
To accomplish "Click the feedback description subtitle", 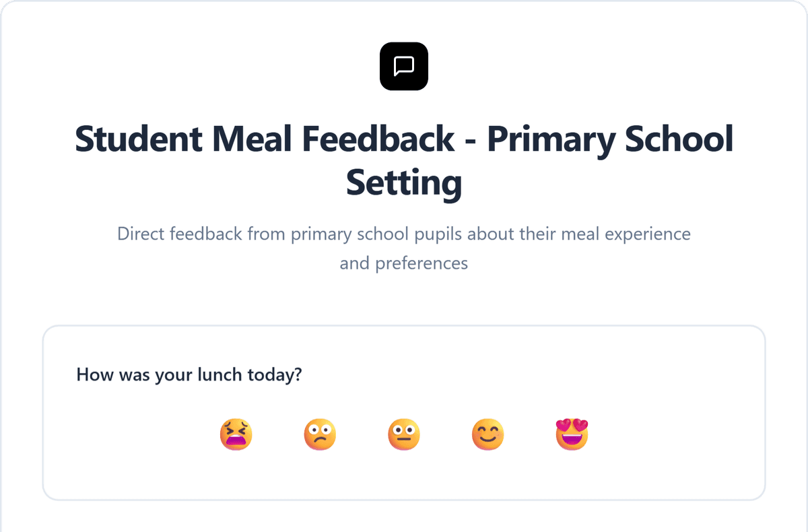I will [403, 248].
